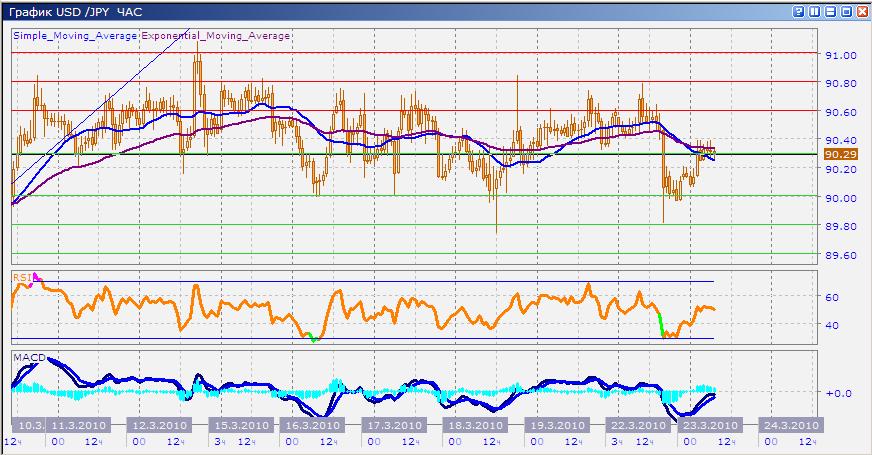
Task: Select the 18.3.2010 date marker
Action: click(x=475, y=426)
